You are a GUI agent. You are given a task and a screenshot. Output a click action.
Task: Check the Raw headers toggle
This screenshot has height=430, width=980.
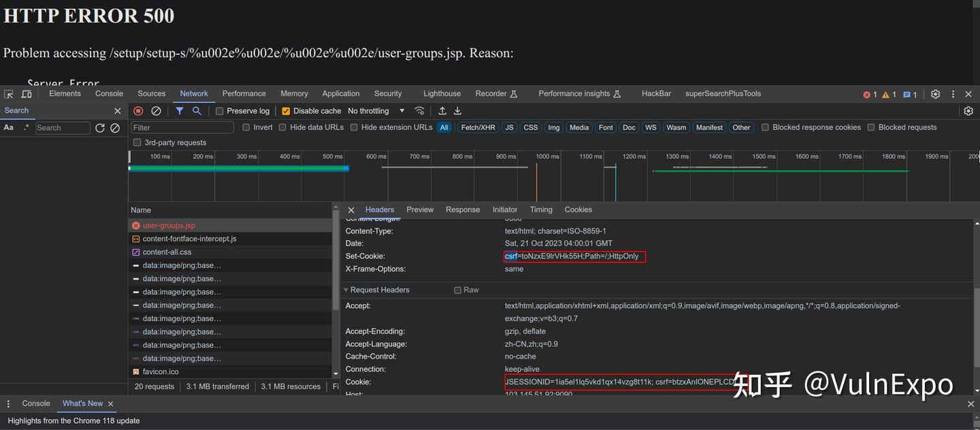point(458,290)
